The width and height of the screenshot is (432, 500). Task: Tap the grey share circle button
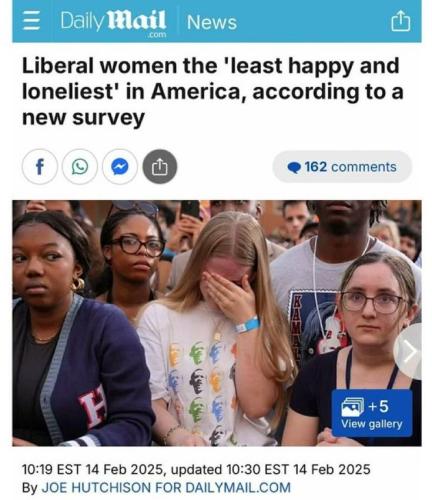(x=160, y=167)
